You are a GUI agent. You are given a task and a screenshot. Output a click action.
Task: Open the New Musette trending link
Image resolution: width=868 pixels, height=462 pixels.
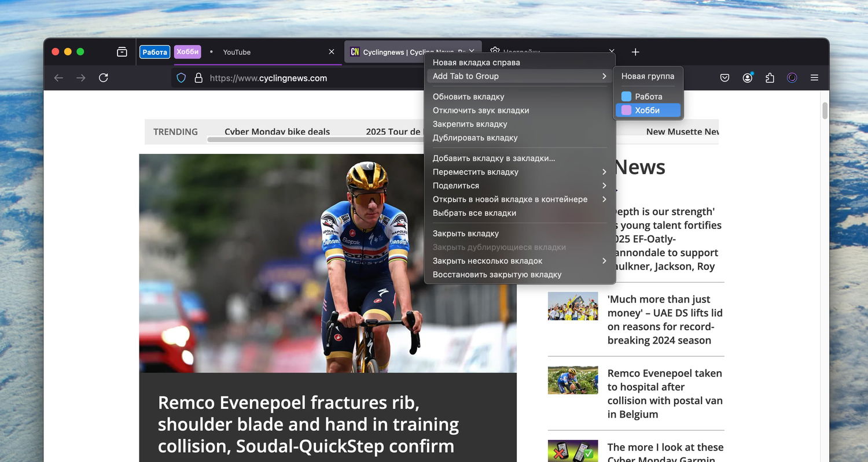(682, 131)
